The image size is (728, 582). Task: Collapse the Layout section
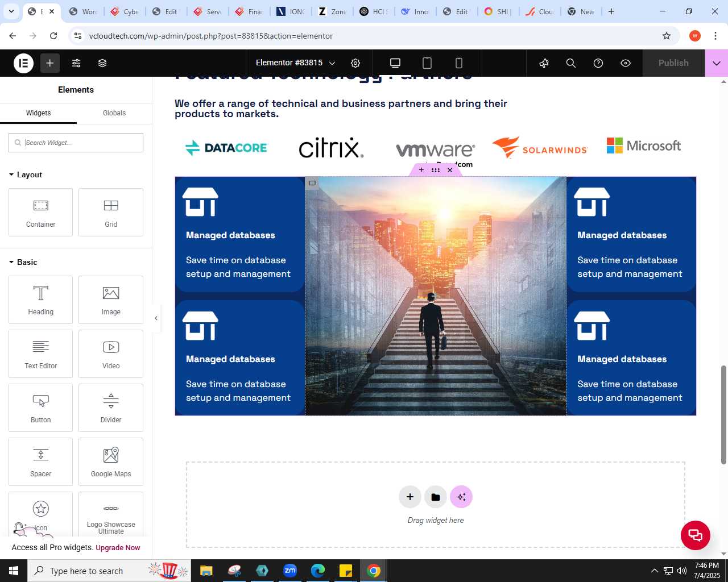(x=26, y=174)
